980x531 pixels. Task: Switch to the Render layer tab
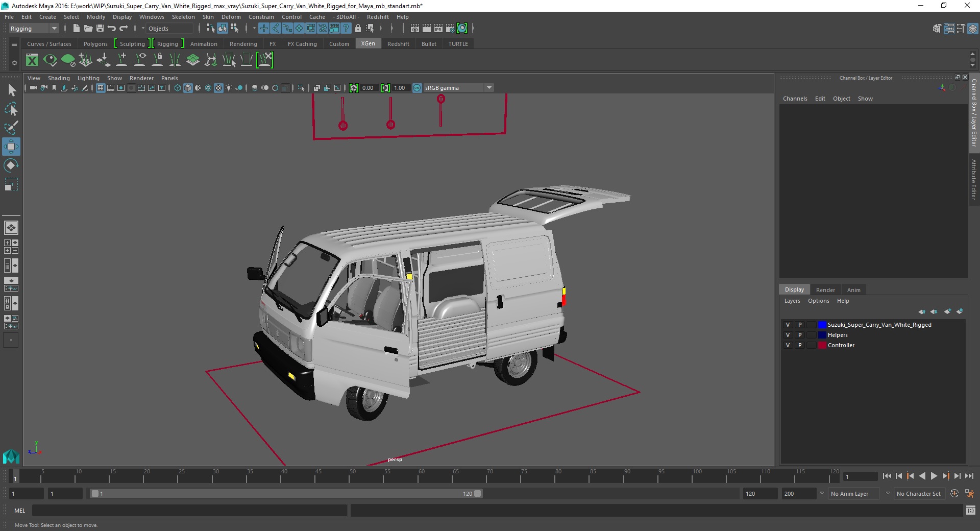pyautogui.click(x=825, y=290)
